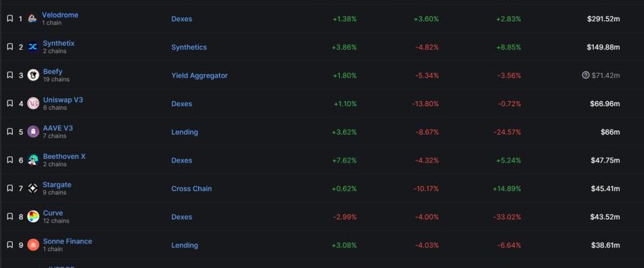
Task: Select the Synthetics category link
Action: point(189,47)
